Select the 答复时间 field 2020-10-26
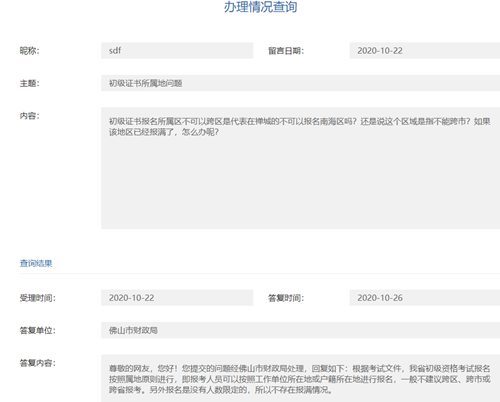This screenshot has height=402, width=500. tap(425, 298)
